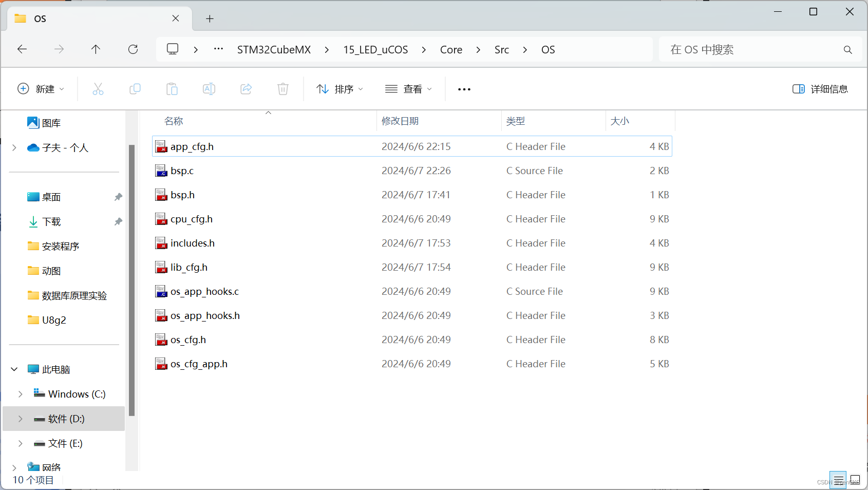This screenshot has width=868, height=490.
Task: Click the Delete trash icon
Action: pos(283,89)
